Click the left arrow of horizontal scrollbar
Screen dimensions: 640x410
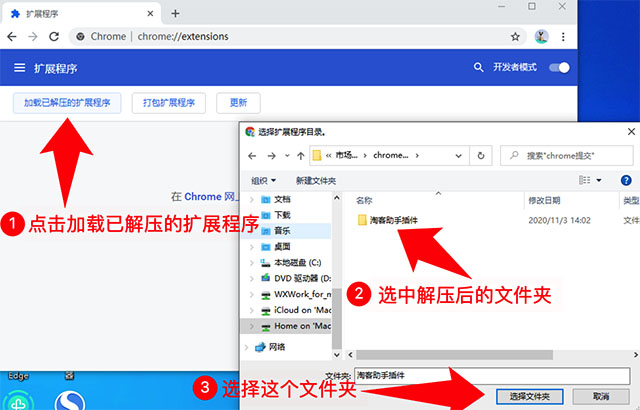click(350, 355)
